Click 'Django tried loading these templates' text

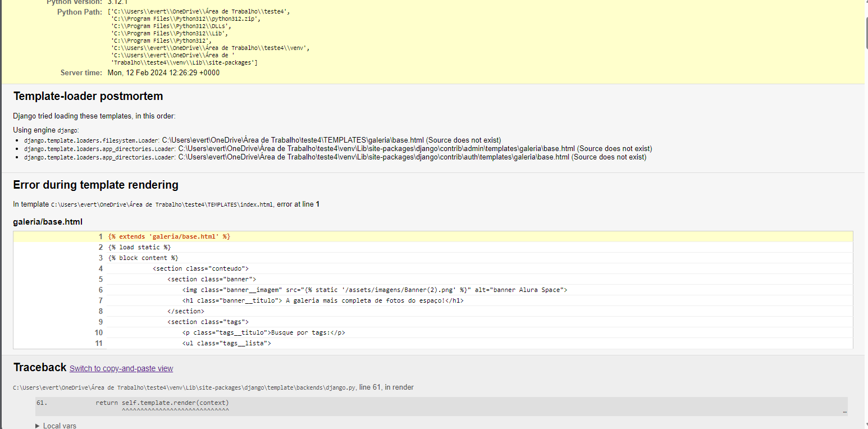(x=94, y=116)
